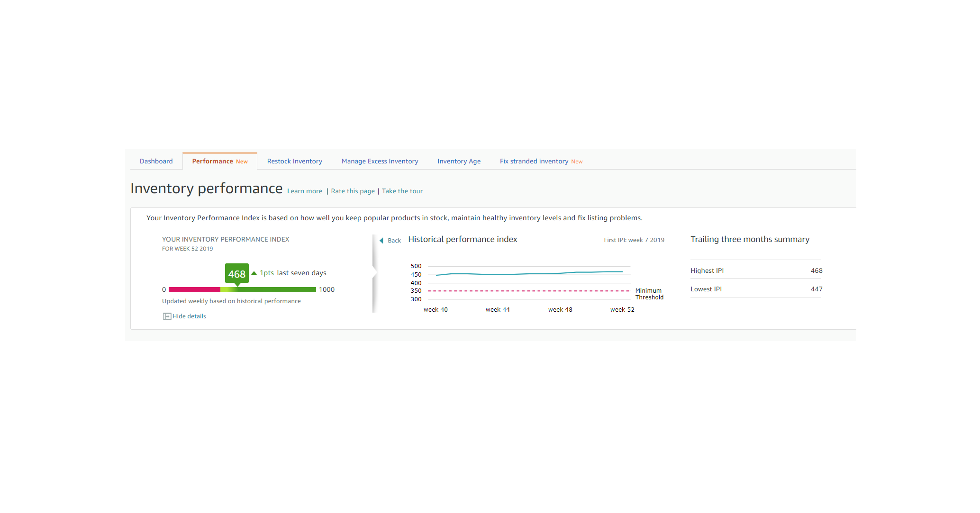Click the green 468 score badge

click(236, 273)
